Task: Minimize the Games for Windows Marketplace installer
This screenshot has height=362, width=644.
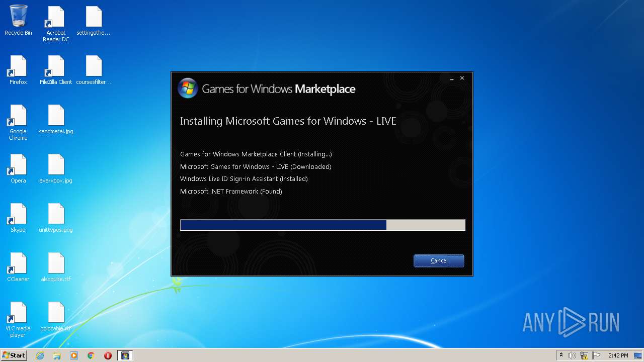Action: coord(452,78)
